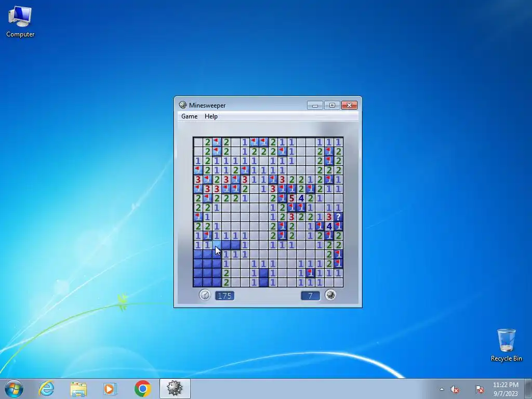This screenshot has width=532, height=399.
Task: Click the green 2 in the bottom row
Action: click(227, 282)
